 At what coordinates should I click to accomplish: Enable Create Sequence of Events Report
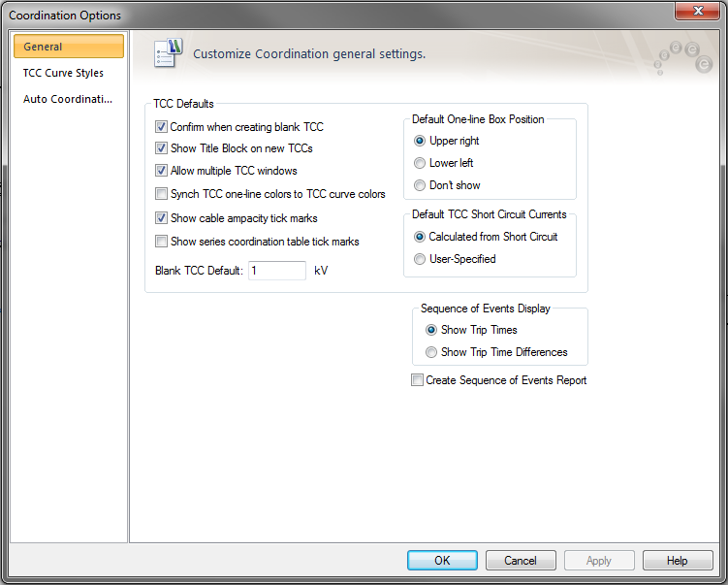pyautogui.click(x=418, y=380)
